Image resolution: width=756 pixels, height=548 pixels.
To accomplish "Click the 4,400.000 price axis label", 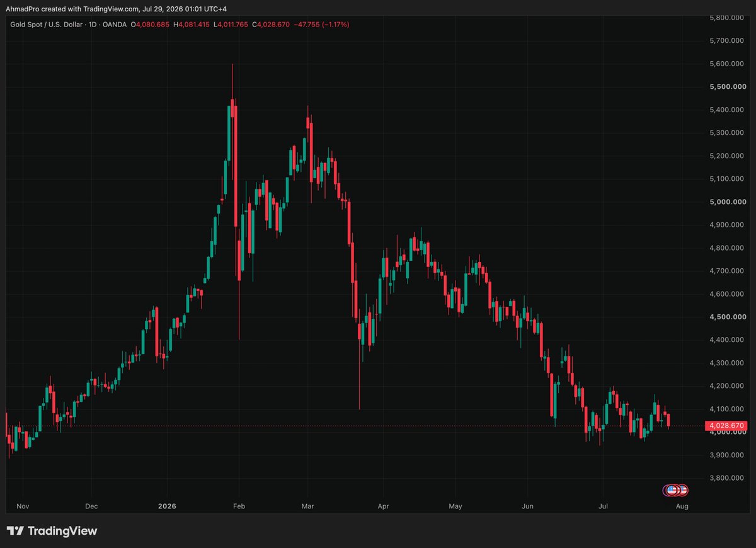I will [x=728, y=340].
